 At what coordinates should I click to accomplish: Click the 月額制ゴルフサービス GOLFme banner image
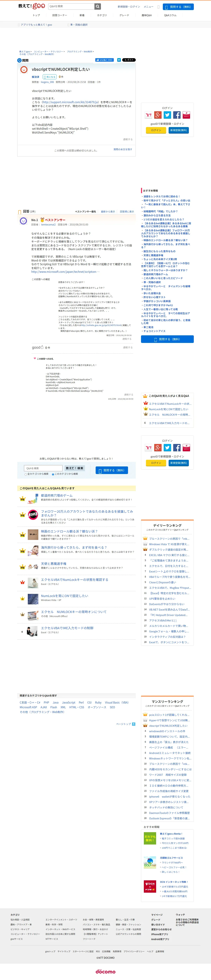click(150, 862)
